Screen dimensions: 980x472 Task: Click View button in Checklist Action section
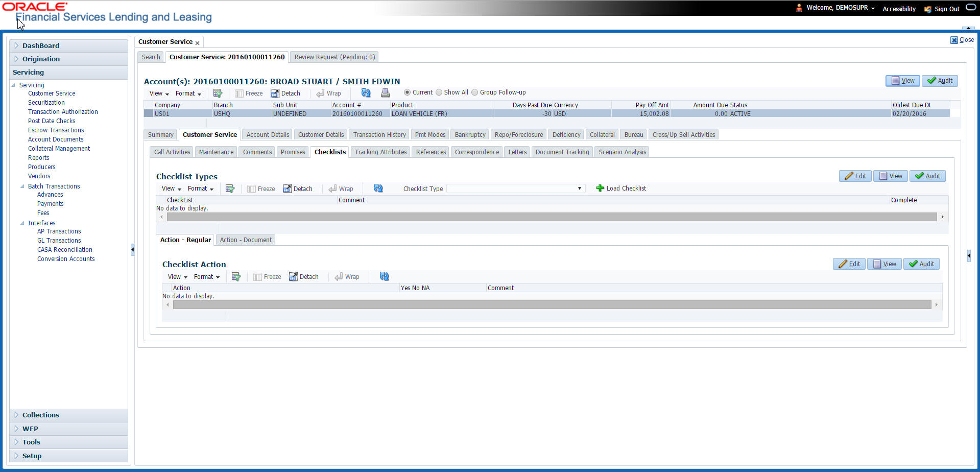885,264
